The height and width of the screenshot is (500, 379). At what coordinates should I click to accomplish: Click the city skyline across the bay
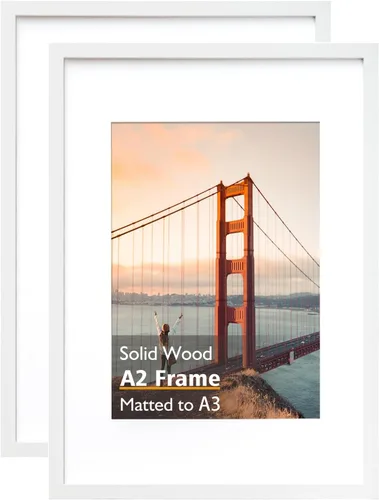click(163, 298)
